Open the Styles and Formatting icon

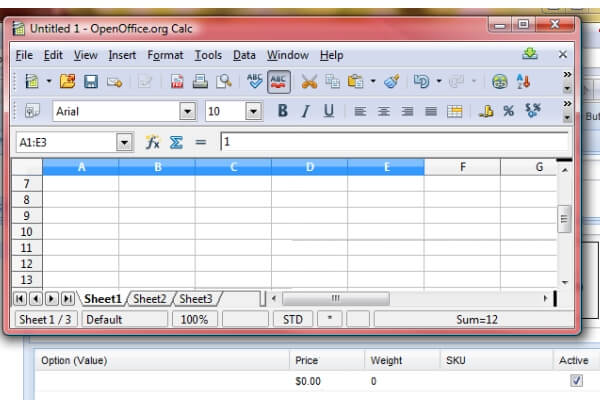click(x=32, y=111)
